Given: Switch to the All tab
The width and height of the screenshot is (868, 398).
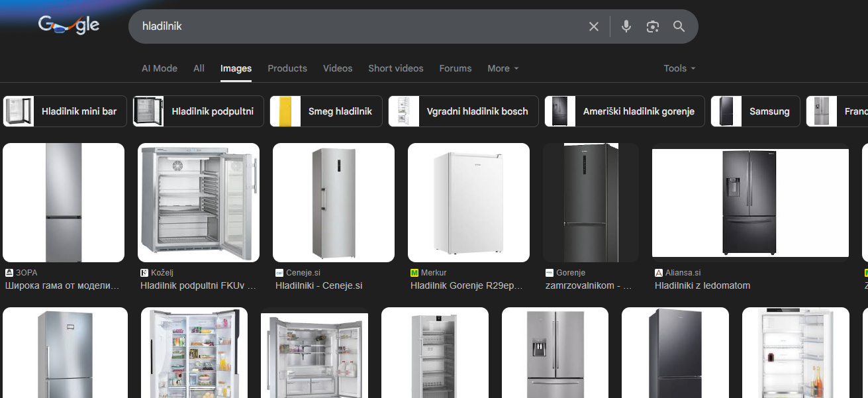Looking at the screenshot, I should [199, 68].
